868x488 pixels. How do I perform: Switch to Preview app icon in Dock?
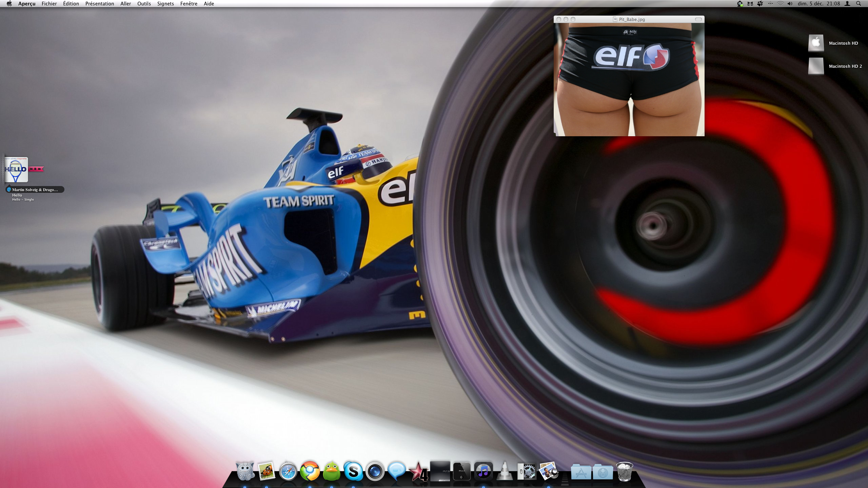point(549,471)
